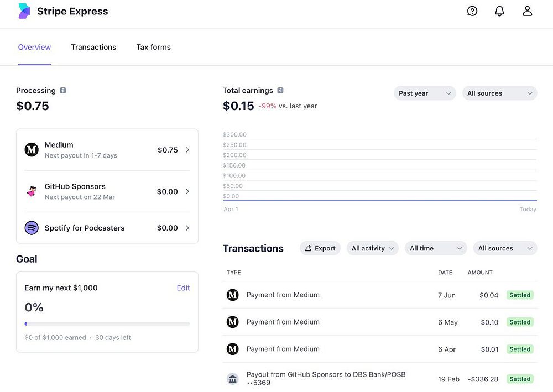553x392 pixels.
Task: Switch to the Transactions tab
Action: (x=93, y=47)
